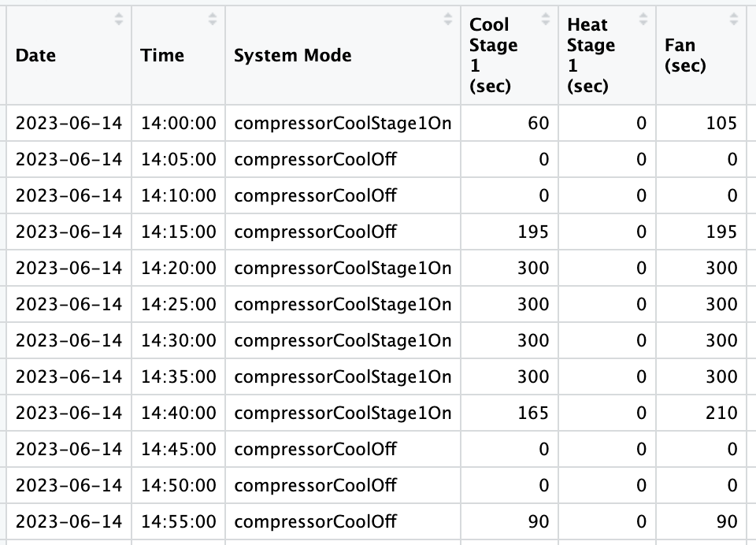Select the 14:00:00 time cell
This screenshot has height=545, width=756.
(x=179, y=123)
